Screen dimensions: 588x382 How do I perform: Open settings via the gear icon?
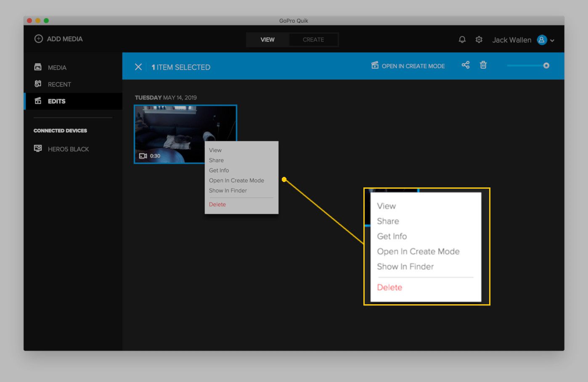coord(479,40)
